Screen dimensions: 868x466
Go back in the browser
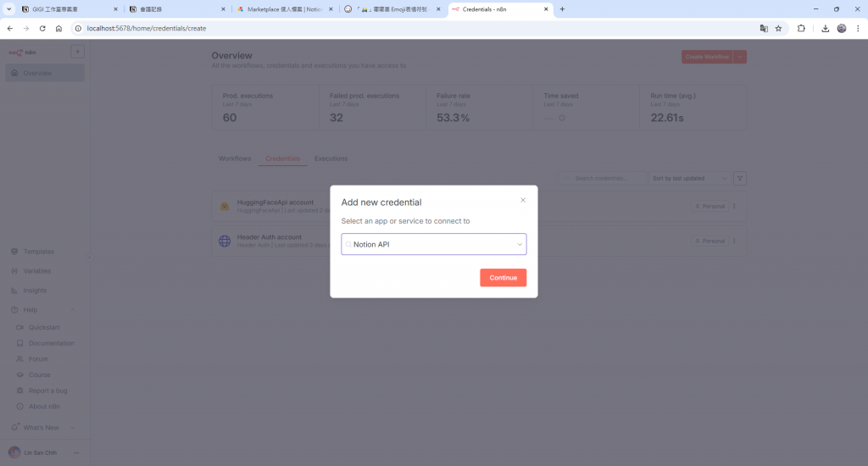10,28
